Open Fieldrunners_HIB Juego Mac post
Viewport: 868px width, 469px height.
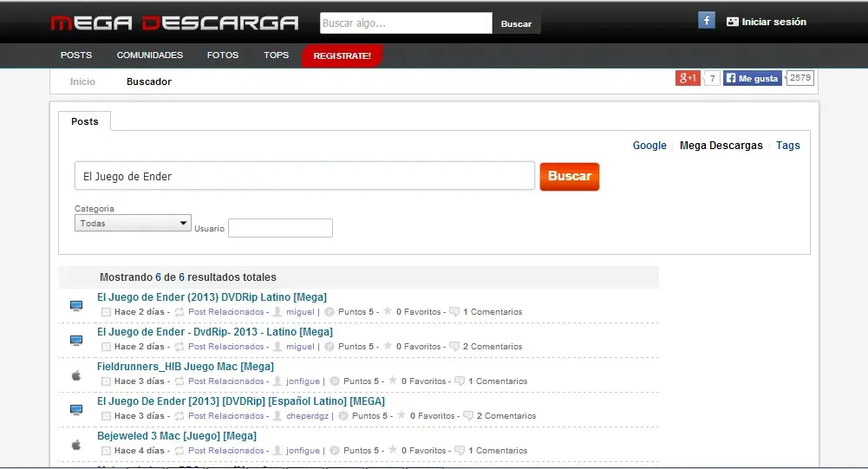[186, 366]
